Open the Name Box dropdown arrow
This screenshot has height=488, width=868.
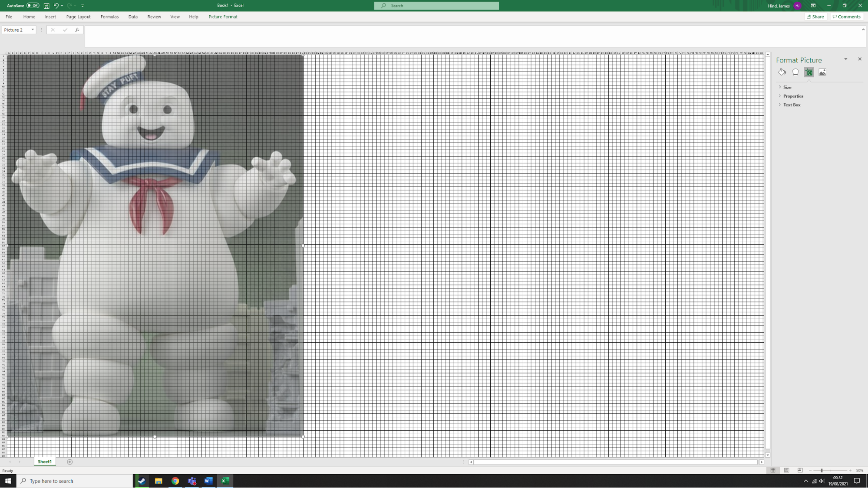click(x=33, y=30)
